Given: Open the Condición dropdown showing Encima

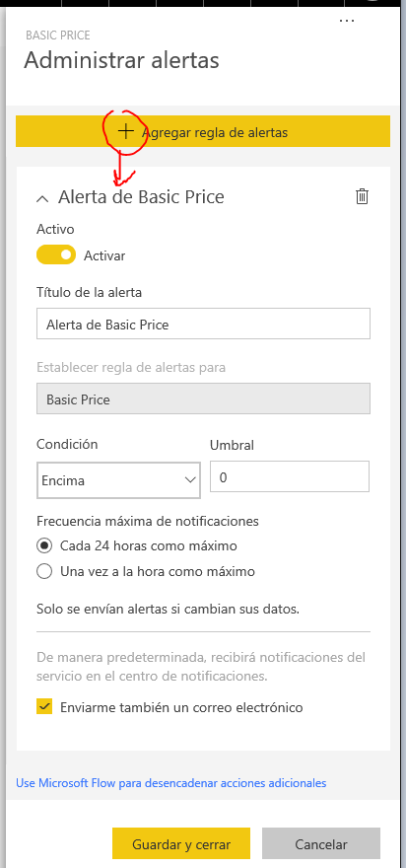Looking at the screenshot, I should [118, 480].
